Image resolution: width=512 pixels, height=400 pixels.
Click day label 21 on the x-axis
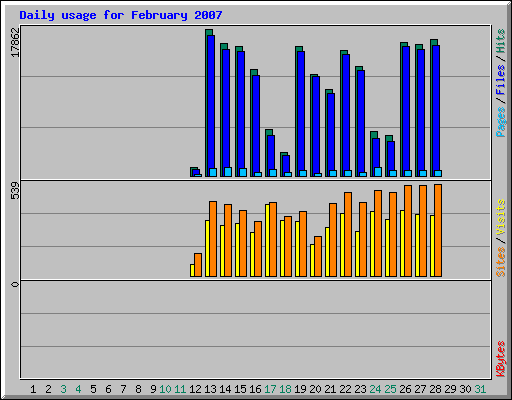[330, 389]
